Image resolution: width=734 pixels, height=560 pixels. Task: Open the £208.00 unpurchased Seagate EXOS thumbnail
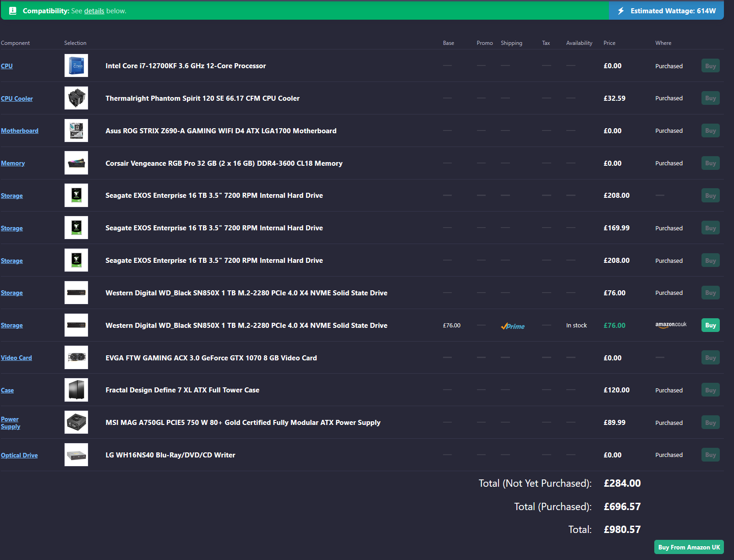[x=76, y=196]
